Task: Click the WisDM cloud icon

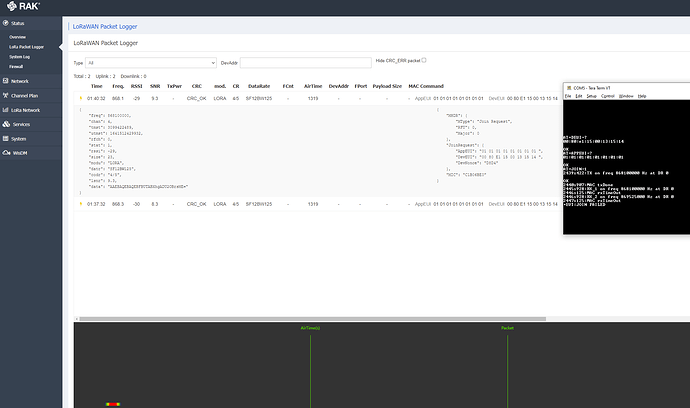Action: (x=7, y=153)
